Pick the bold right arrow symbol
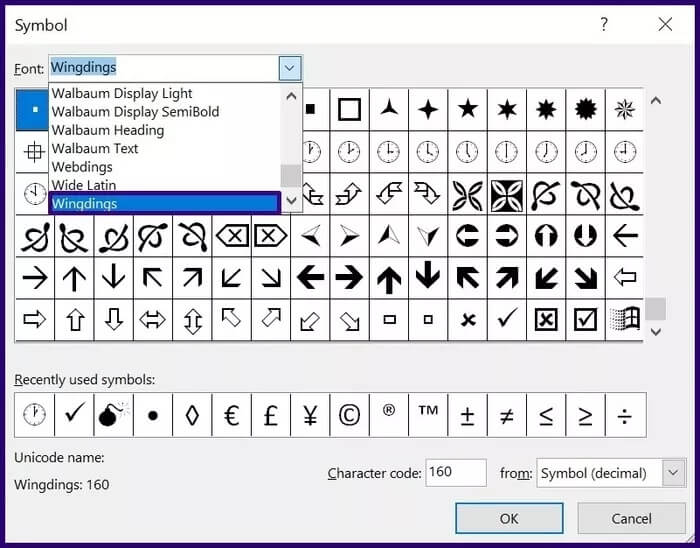Image resolution: width=700 pixels, height=548 pixels. pos(350,278)
